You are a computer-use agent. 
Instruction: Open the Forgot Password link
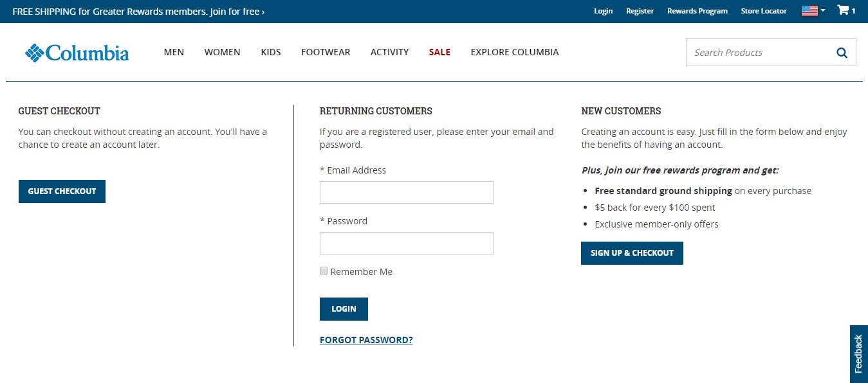366,340
